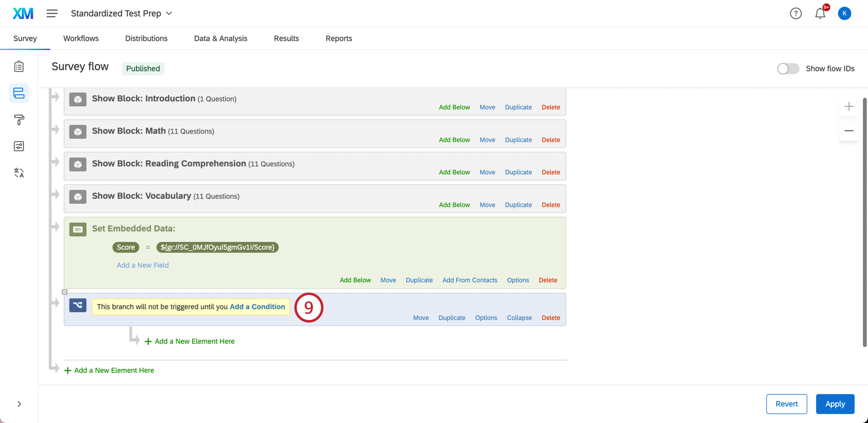Click the zoom in plus icon
The width and height of the screenshot is (868, 423).
point(849,106)
